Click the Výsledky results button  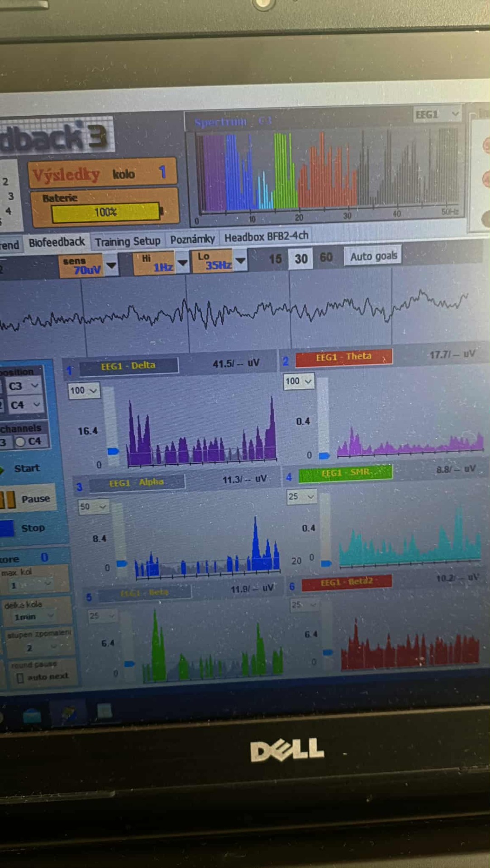[x=66, y=175]
